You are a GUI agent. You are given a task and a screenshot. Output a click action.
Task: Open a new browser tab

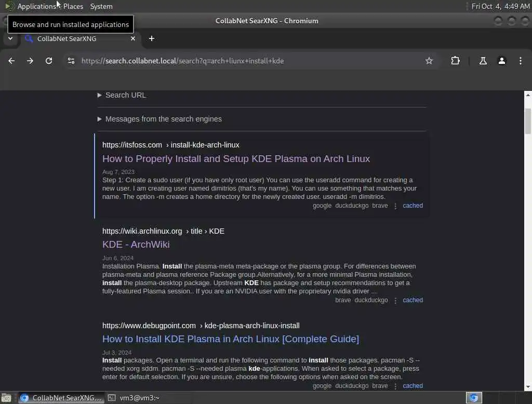click(152, 38)
